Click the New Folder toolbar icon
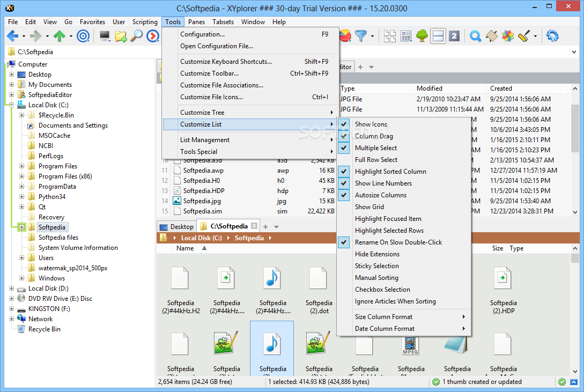 pyautogui.click(x=121, y=36)
